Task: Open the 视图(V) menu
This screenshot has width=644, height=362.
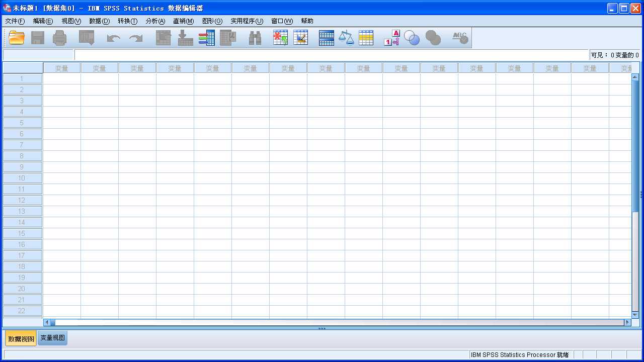Action: [71, 21]
